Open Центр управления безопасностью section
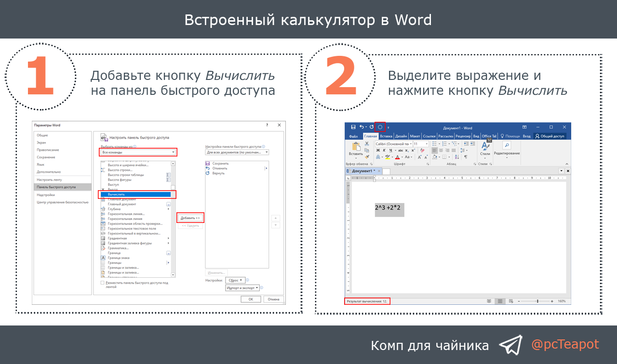Image resolution: width=617 pixels, height=364 pixels. [63, 202]
